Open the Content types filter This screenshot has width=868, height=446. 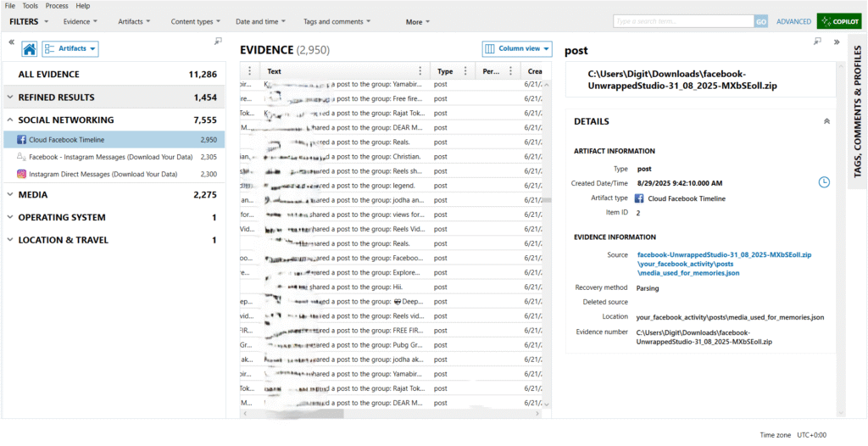coord(196,21)
